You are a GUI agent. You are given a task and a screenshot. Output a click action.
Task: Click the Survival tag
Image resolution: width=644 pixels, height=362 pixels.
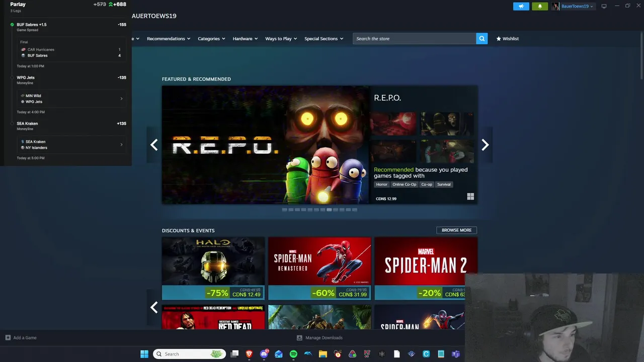click(x=444, y=185)
